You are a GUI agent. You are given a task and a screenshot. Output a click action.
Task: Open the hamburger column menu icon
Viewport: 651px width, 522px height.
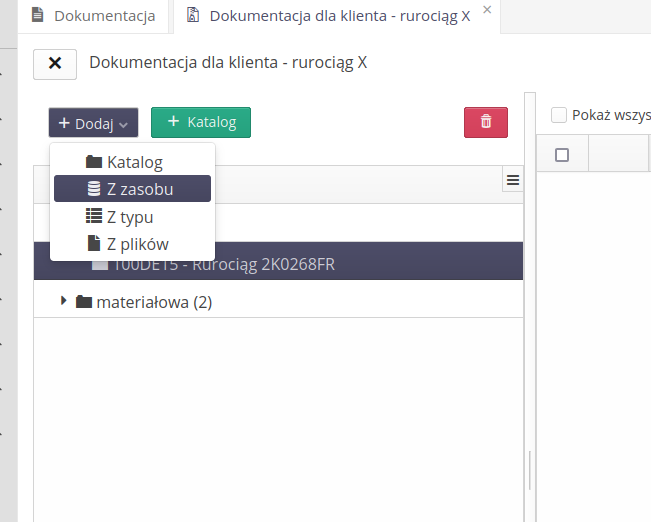[513, 180]
